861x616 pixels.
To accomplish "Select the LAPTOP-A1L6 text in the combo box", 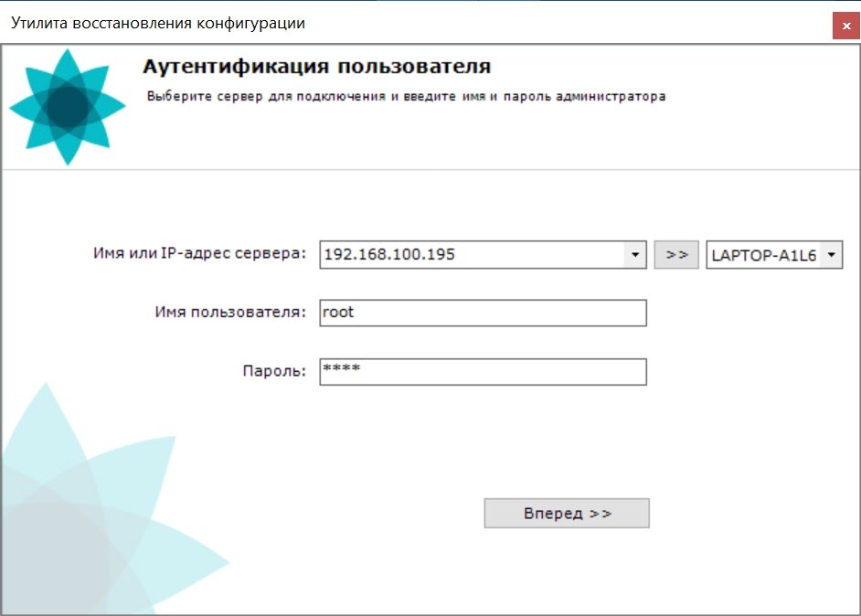I will 763,255.
